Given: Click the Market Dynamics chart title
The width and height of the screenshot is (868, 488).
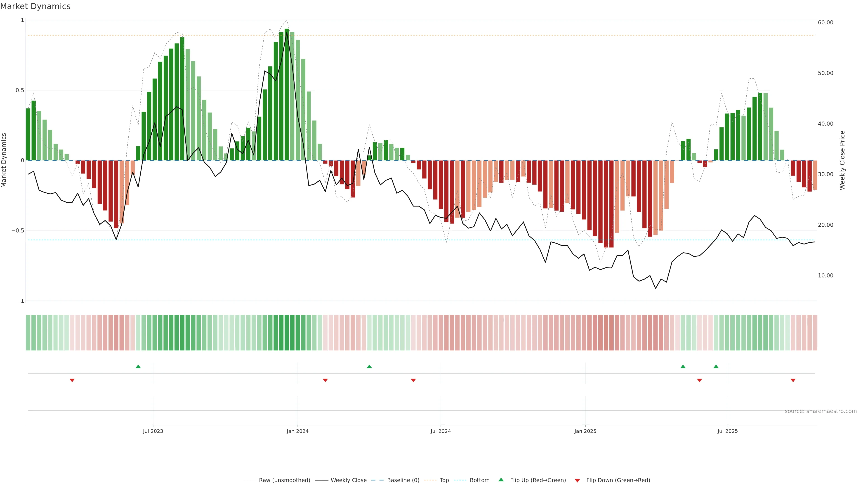Looking at the screenshot, I should pos(35,6).
